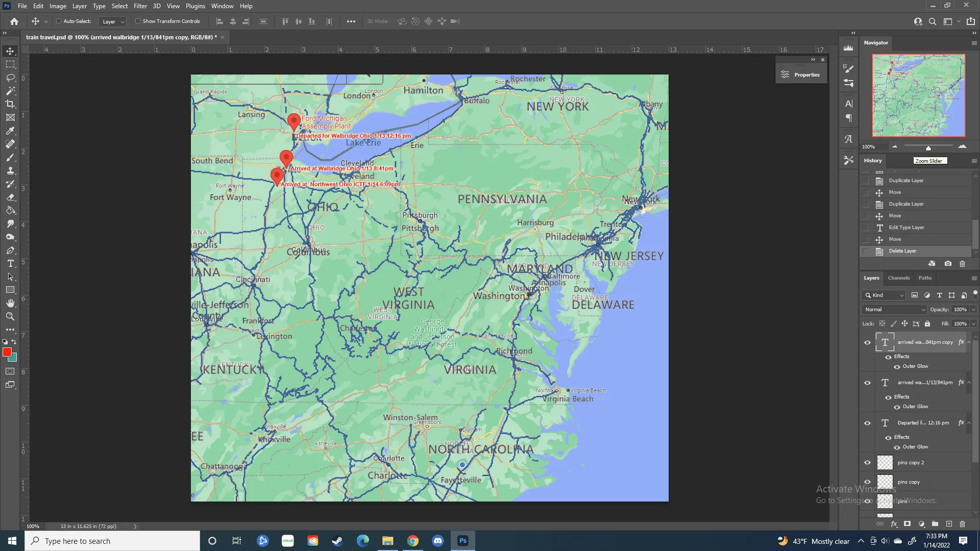
Task: Collapse effects on 'arrived wa...1/13/841pm' layer
Action: (969, 383)
